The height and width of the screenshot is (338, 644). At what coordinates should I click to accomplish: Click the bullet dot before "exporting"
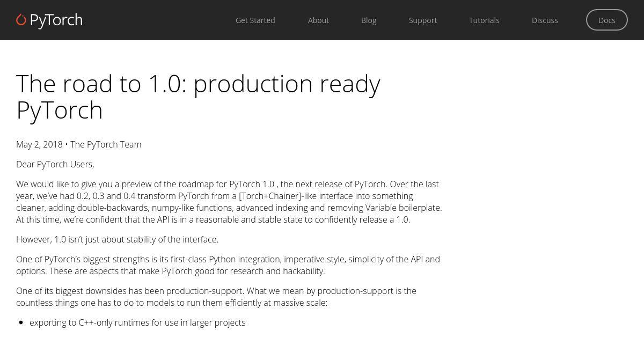point(21,322)
